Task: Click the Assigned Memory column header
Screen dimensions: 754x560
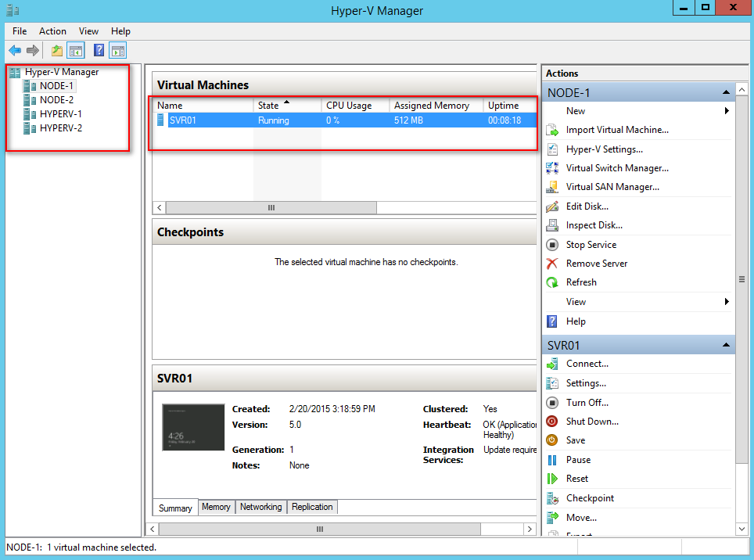Action: pos(436,106)
